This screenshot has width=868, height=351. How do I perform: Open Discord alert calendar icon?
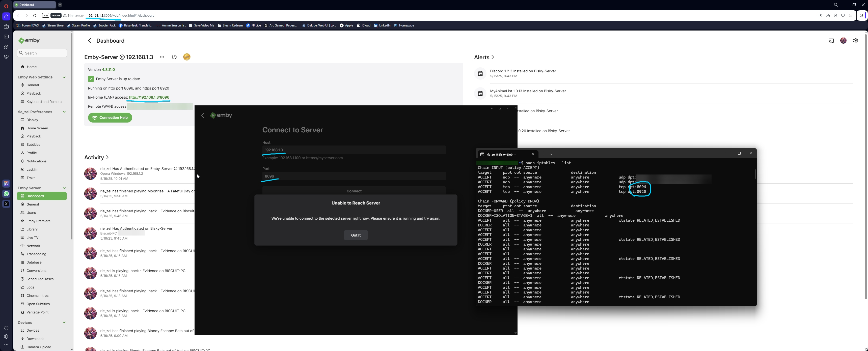pos(480,73)
